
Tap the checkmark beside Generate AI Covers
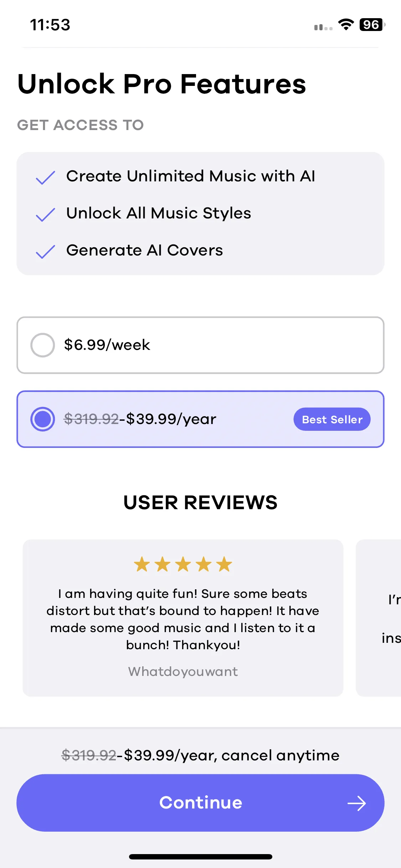click(x=45, y=252)
